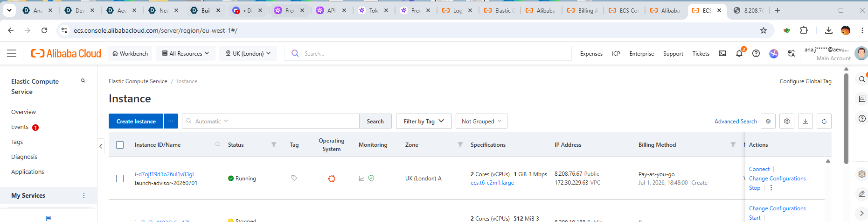Open Advanced Search link
Viewport: 868px width, 222px height.
(736, 121)
